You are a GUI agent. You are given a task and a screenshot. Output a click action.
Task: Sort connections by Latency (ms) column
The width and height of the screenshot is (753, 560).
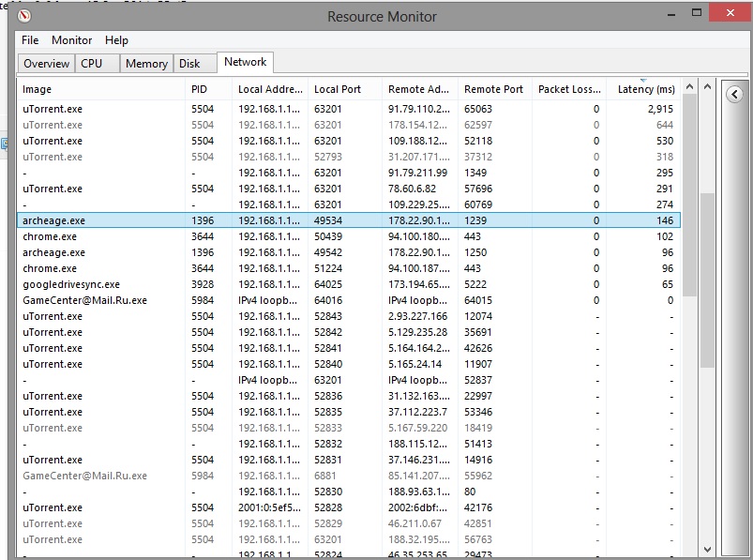pyautogui.click(x=645, y=89)
